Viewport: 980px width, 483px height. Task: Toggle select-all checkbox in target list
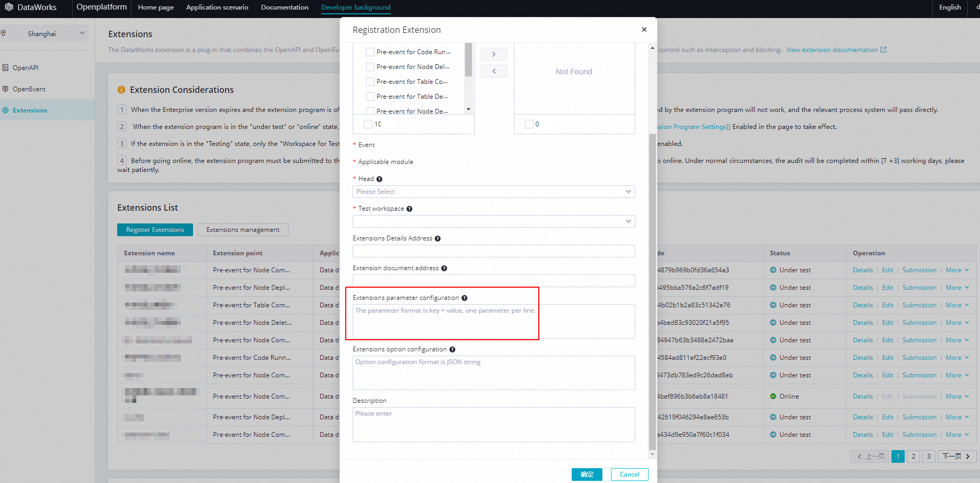tap(529, 124)
